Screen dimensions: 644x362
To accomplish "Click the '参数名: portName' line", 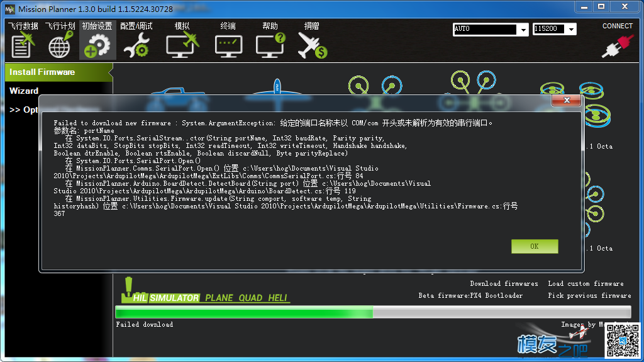I will point(84,130).
